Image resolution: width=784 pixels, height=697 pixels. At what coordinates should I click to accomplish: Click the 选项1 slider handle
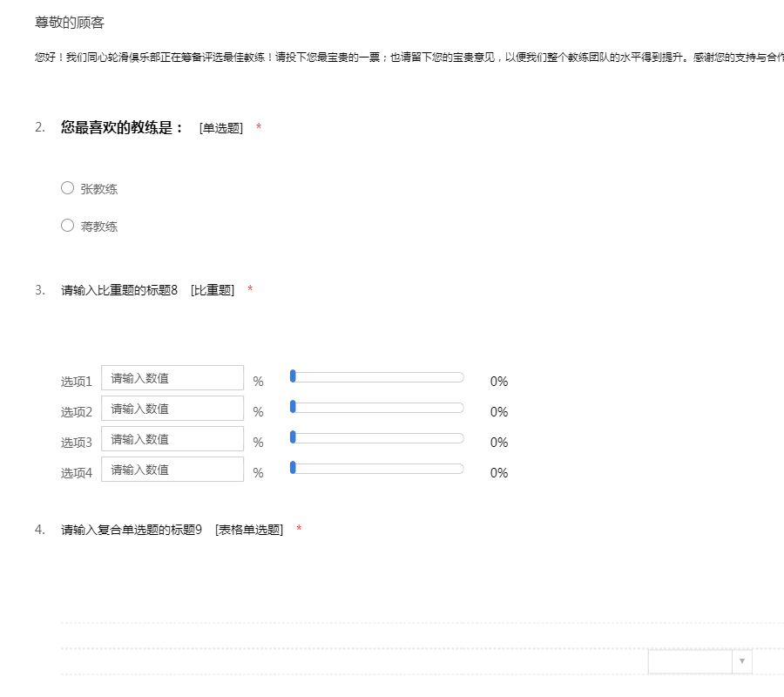[294, 376]
